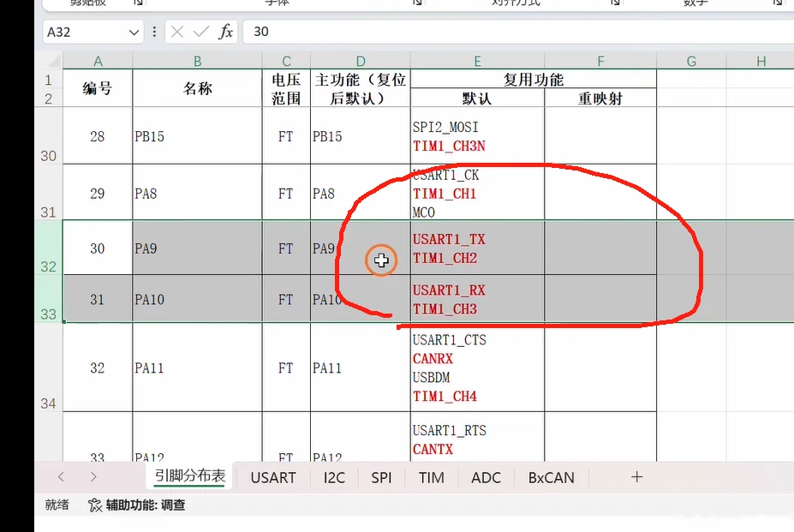The width and height of the screenshot is (794, 532).
Task: Select column B header
Action: click(198, 62)
